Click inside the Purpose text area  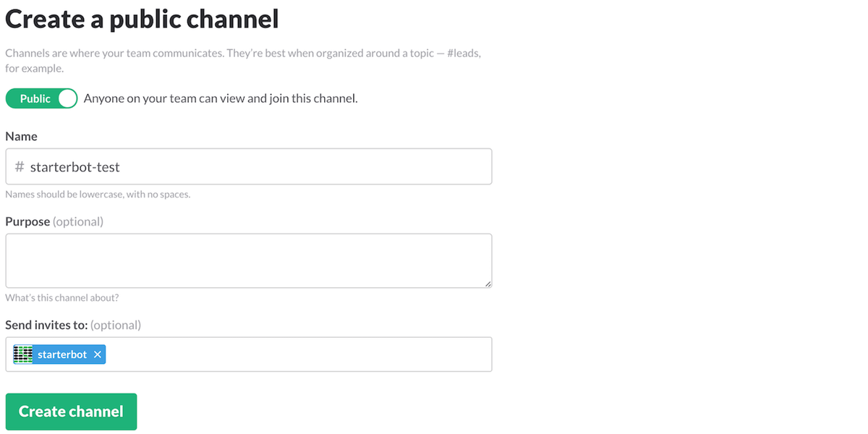pos(248,260)
